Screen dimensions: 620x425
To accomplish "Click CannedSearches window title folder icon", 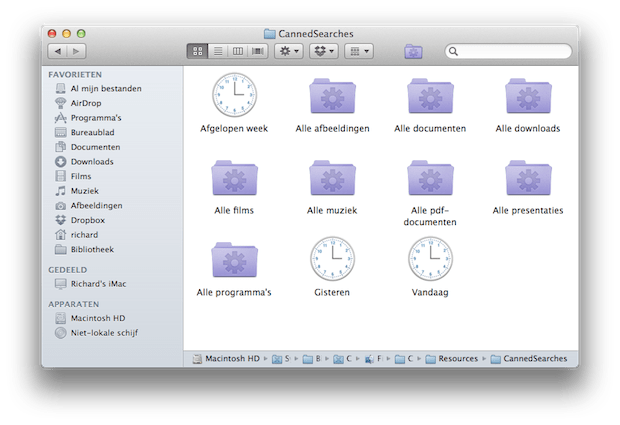I will tap(269, 34).
